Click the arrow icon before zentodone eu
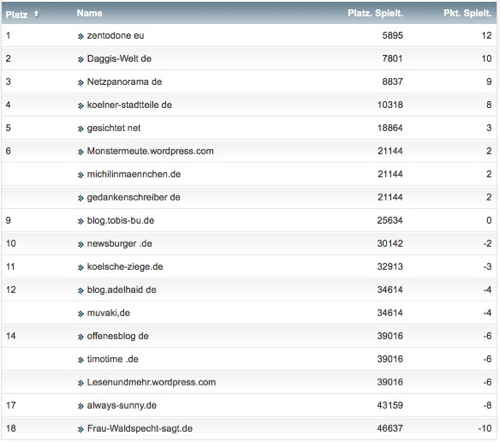This screenshot has width=500, height=442. click(x=80, y=36)
